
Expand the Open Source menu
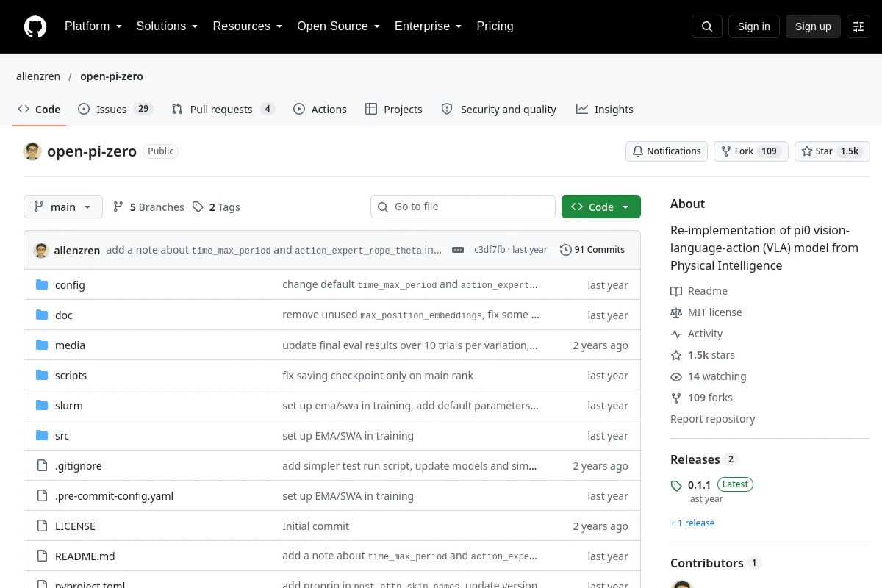coord(338,26)
